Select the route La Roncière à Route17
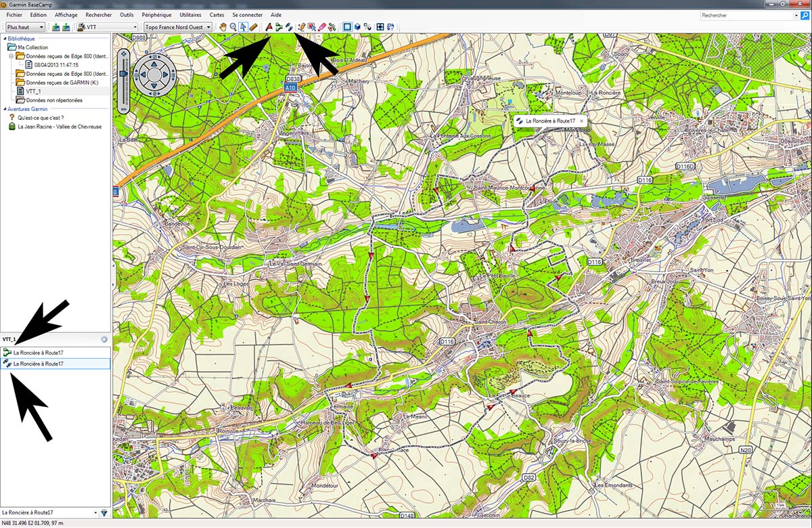The height and width of the screenshot is (528, 812). coord(55,353)
